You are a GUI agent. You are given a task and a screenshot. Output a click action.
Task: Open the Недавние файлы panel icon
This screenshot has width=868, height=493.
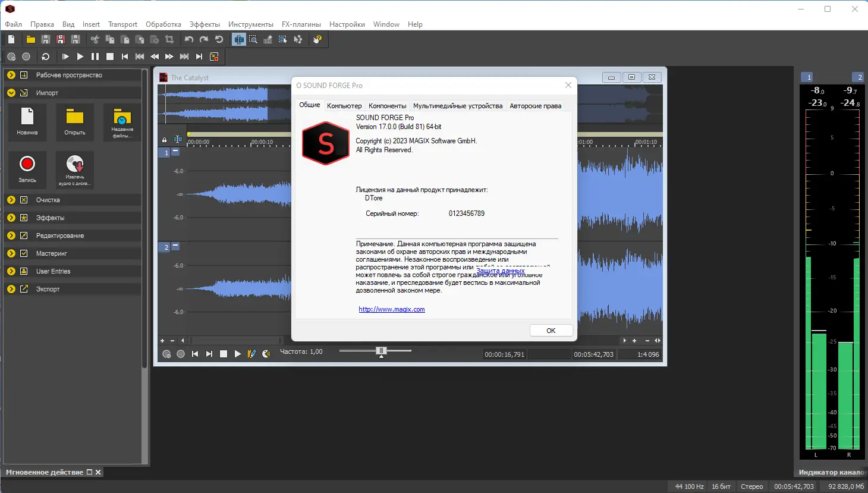(122, 122)
